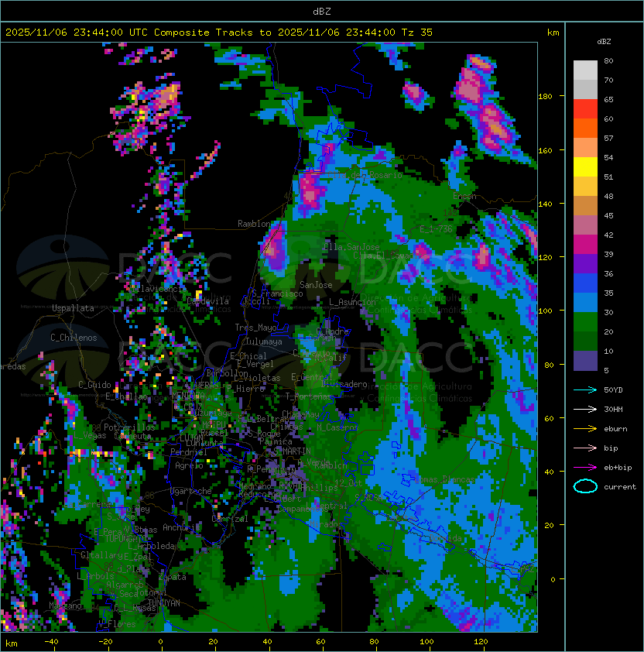
Task: Click the eburn legend label
Action: click(x=615, y=429)
